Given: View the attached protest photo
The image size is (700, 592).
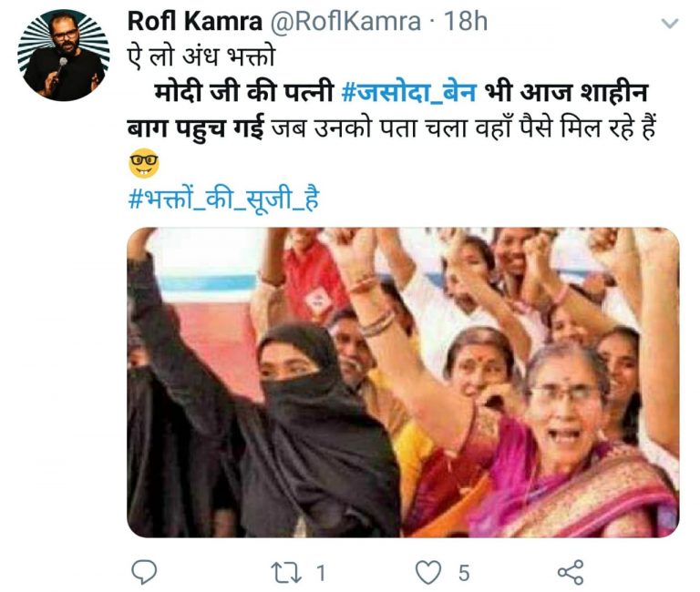Looking at the screenshot, I should point(403,383).
